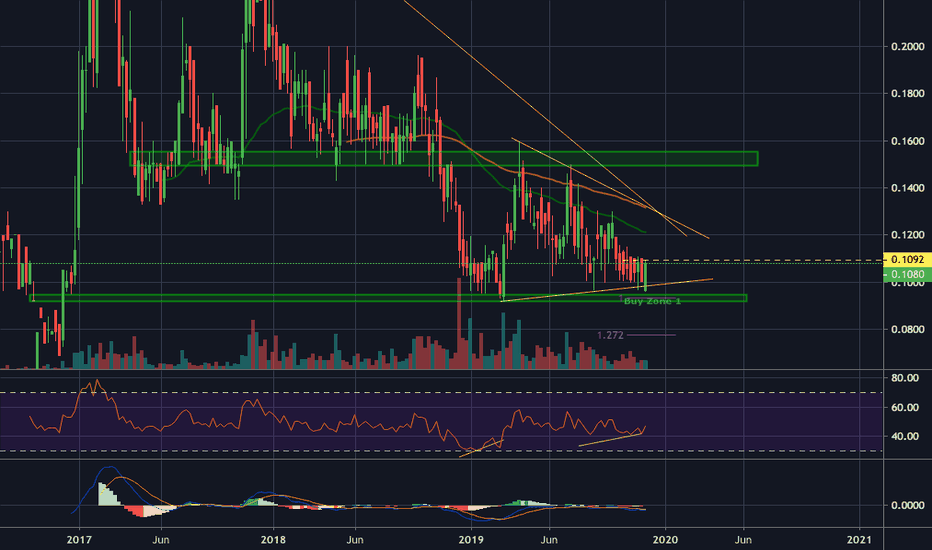Click the yellow 0.1092 price label
Image resolution: width=932 pixels, height=550 pixels.
coord(907,260)
